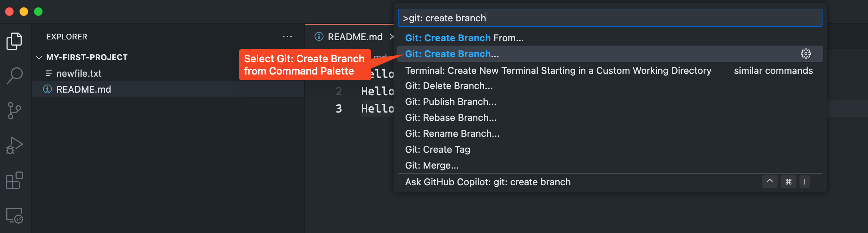Ask GitHub Copilot about git: create branch
Image resolution: width=868 pixels, height=233 pixels.
tap(610, 182)
